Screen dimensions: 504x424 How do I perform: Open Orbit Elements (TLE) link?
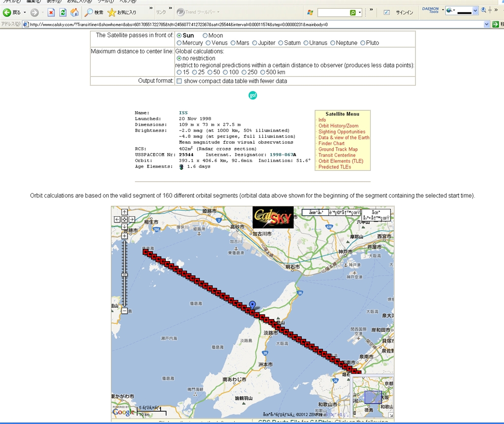click(x=341, y=161)
